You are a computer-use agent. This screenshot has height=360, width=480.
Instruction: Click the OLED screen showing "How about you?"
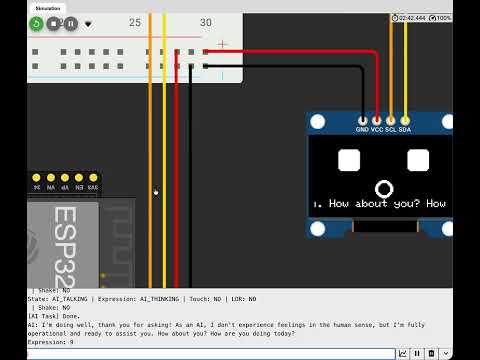381,177
